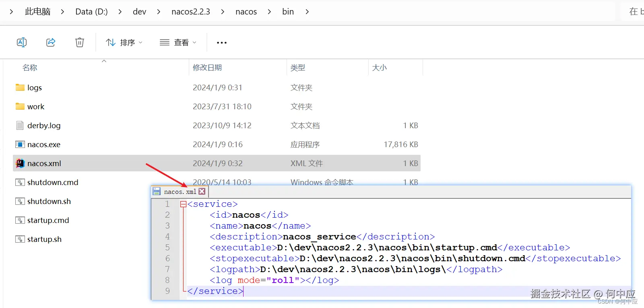Select the startup.sh file name
This screenshot has width=644, height=308.
click(x=44, y=239)
